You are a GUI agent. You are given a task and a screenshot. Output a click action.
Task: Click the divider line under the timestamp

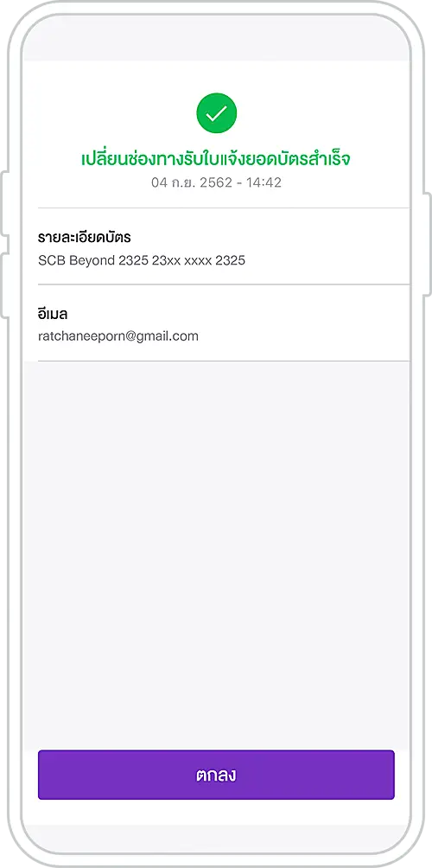(224, 208)
